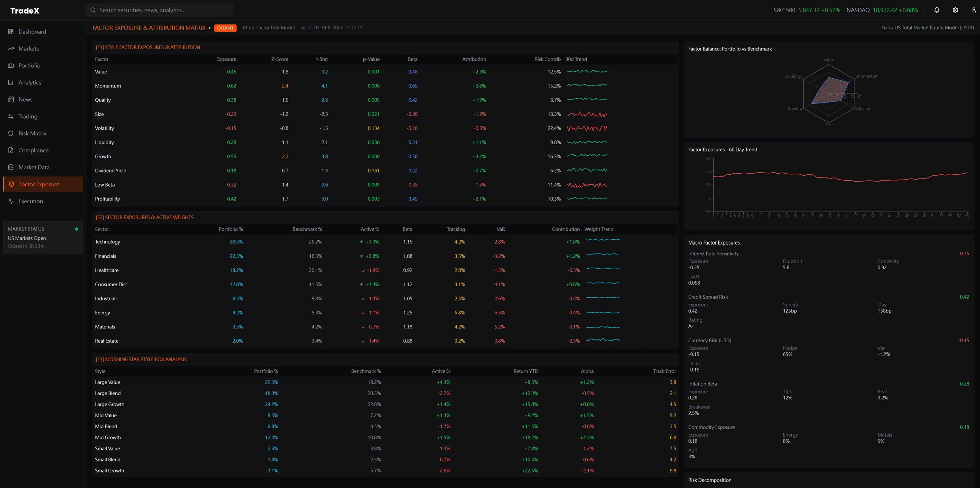Click the Portfolio briefcase icon
980x488 pixels.
click(x=11, y=65)
